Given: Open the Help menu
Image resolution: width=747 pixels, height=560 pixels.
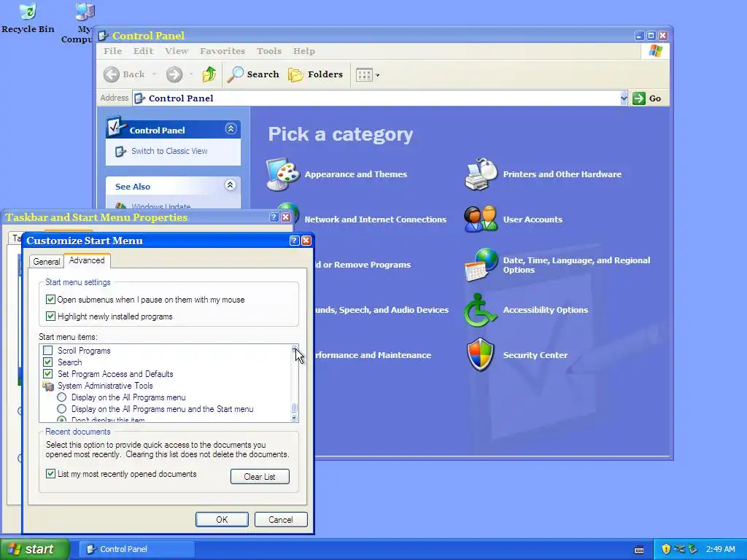Looking at the screenshot, I should (x=304, y=51).
